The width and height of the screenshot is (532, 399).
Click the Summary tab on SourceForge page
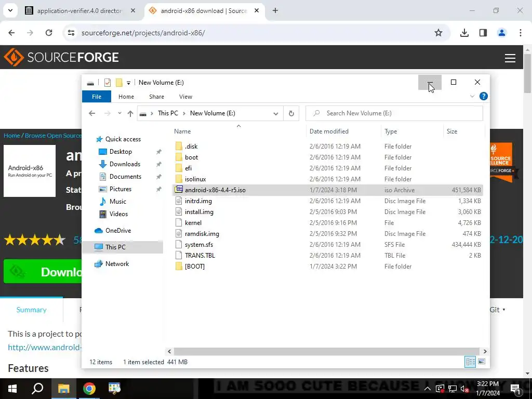[31, 310]
